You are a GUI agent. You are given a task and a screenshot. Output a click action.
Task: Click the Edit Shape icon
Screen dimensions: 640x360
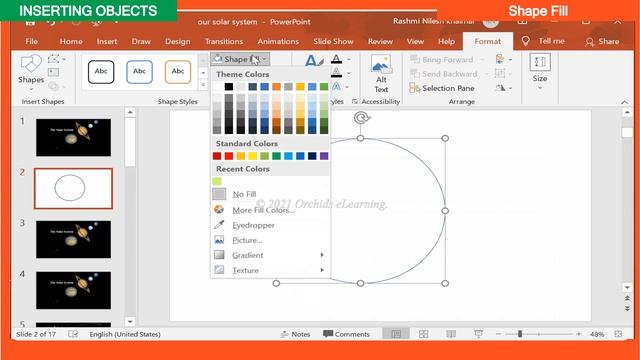click(x=53, y=59)
